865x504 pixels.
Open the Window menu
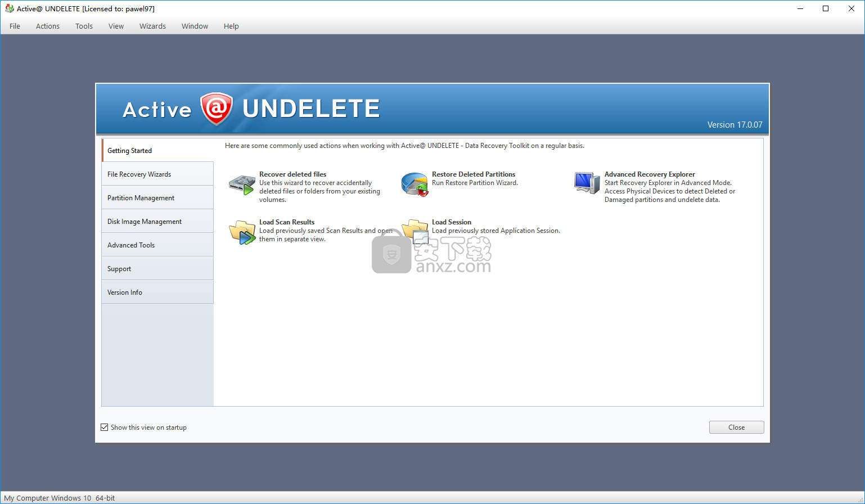[x=195, y=26]
